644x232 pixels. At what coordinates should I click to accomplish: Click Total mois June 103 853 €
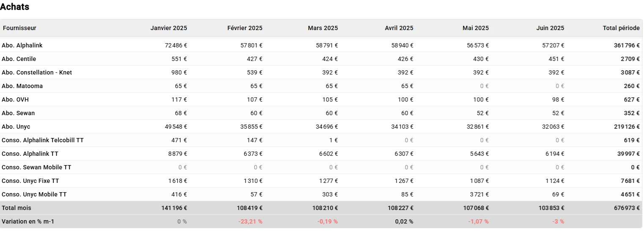coord(551,208)
